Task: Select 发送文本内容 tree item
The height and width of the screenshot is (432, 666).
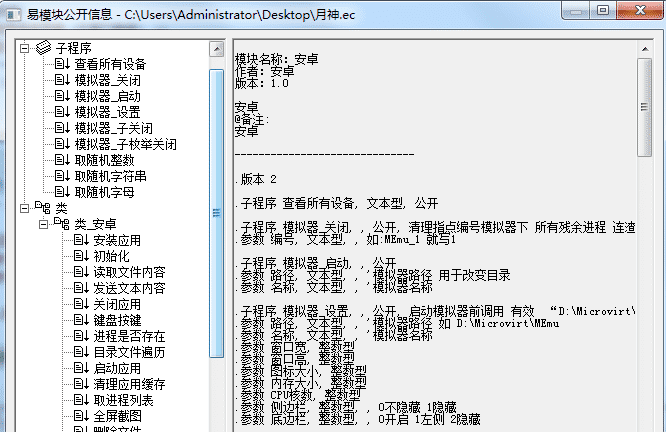Action: (x=129, y=288)
